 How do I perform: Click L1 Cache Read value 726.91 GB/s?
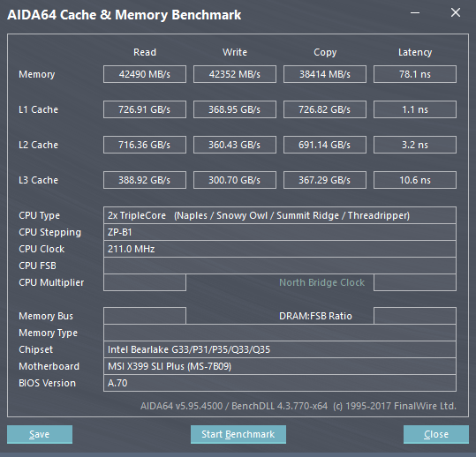pyautogui.click(x=145, y=109)
